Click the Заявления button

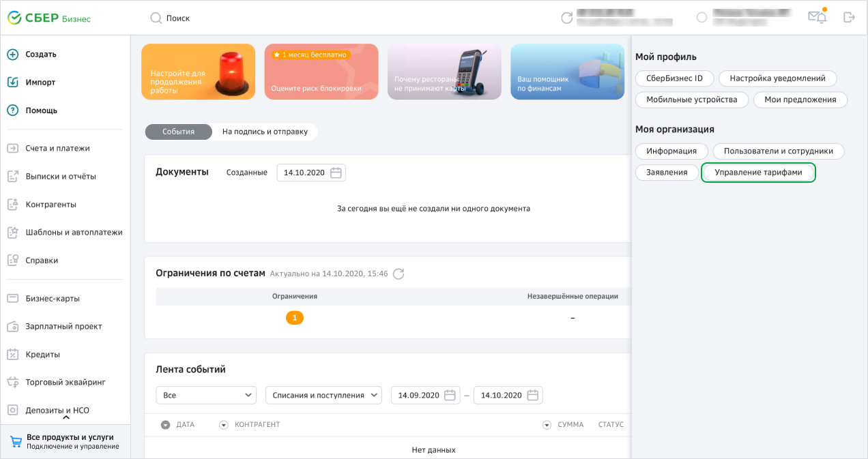point(667,173)
